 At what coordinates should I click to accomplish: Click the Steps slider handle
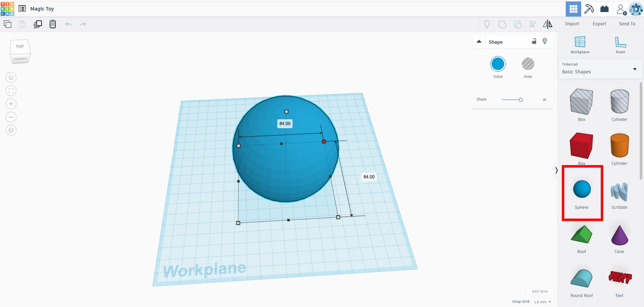pos(521,100)
